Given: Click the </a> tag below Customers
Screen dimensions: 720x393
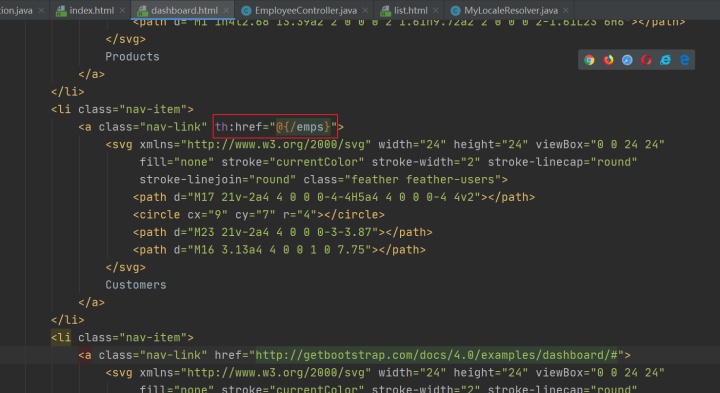Looking at the screenshot, I should click(91, 303).
